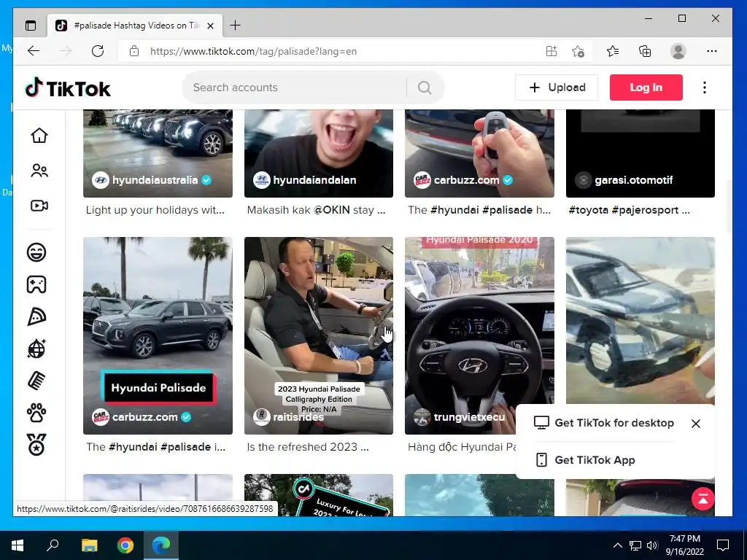Click the browser back arrow
The width and height of the screenshot is (747, 560).
point(34,51)
